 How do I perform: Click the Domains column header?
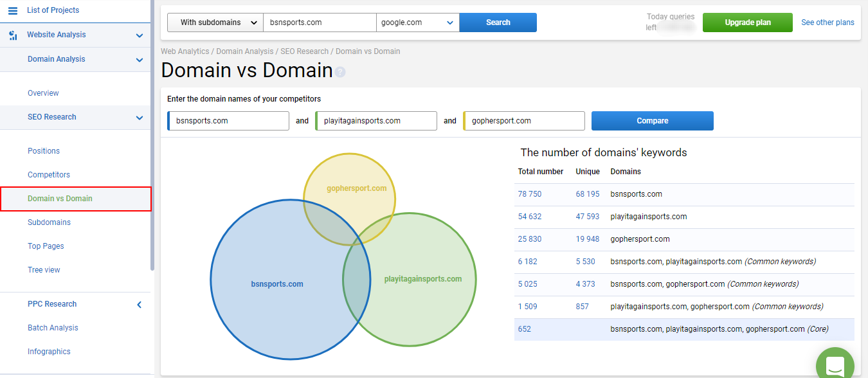[626, 172]
